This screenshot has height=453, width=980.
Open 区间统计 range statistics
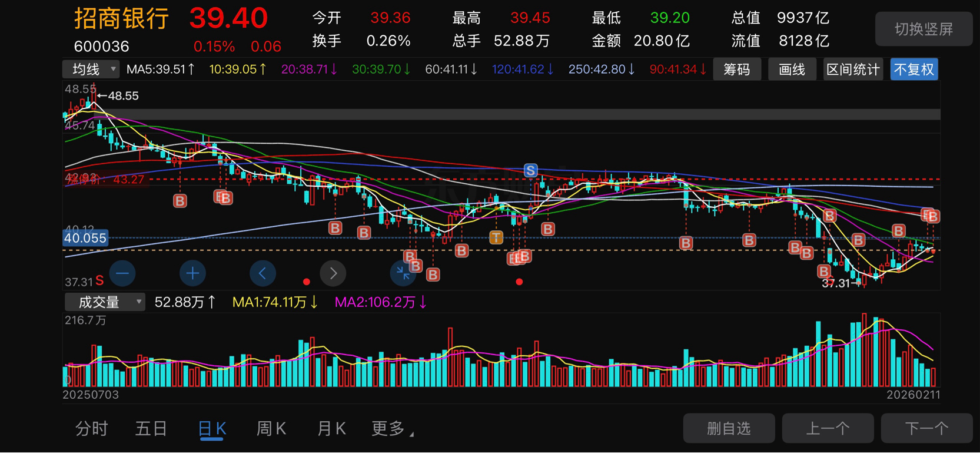point(853,70)
